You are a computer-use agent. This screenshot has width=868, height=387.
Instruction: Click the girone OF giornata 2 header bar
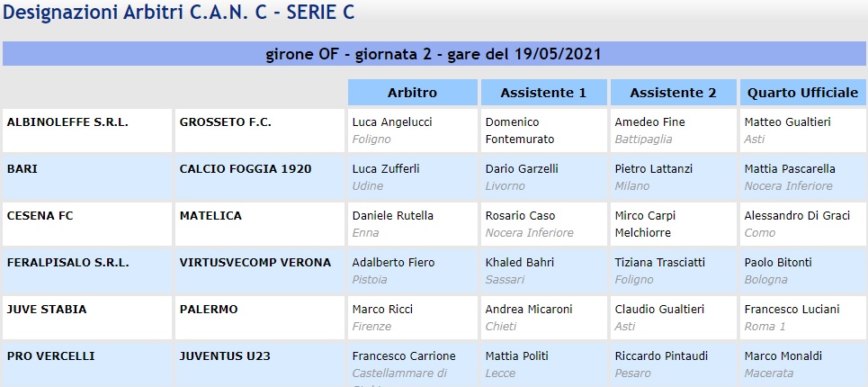[x=434, y=53]
